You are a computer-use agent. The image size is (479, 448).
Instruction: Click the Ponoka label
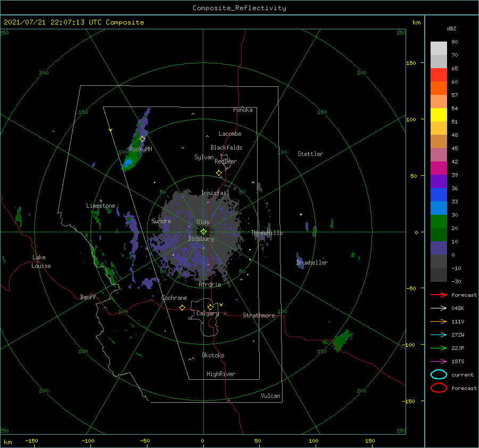pos(243,110)
